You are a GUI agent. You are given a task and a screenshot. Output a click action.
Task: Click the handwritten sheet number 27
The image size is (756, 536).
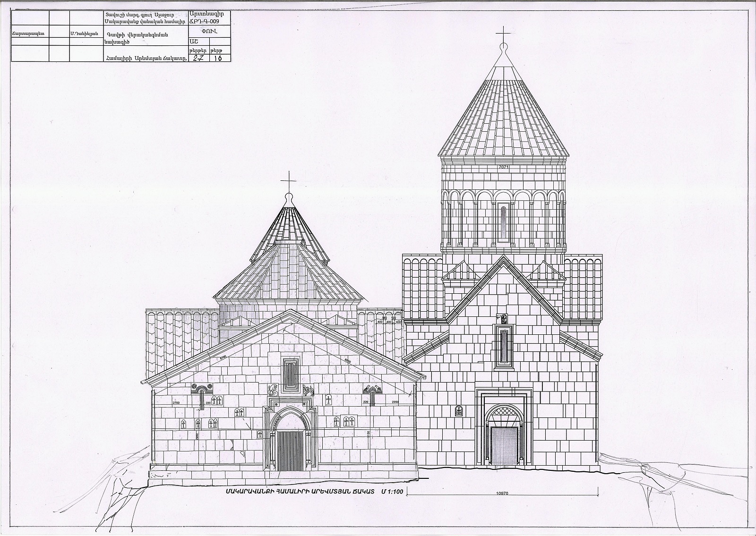pos(198,58)
